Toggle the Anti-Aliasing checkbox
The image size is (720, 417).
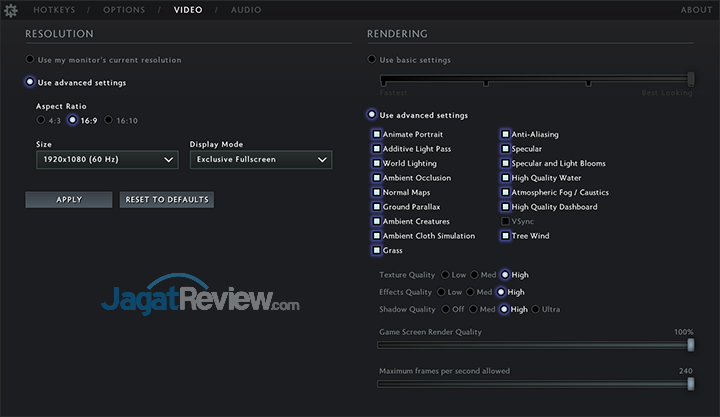(505, 134)
